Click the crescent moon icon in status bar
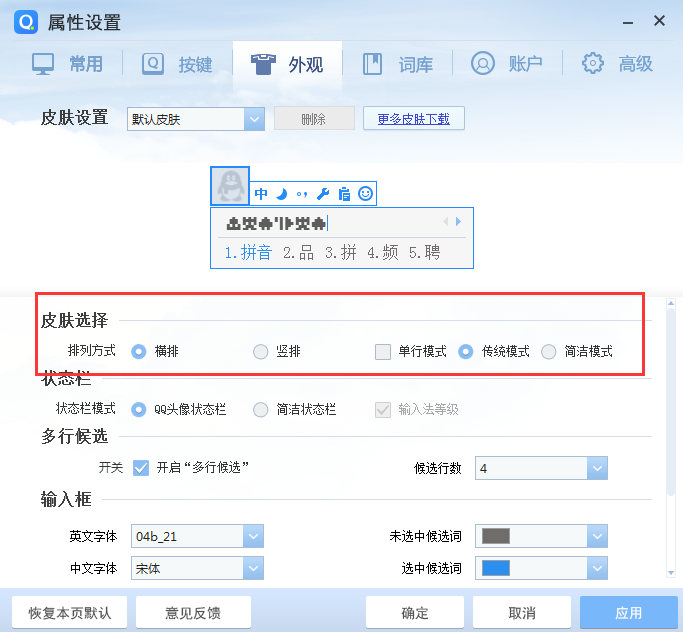Image resolution: width=683 pixels, height=632 pixels. 282,194
